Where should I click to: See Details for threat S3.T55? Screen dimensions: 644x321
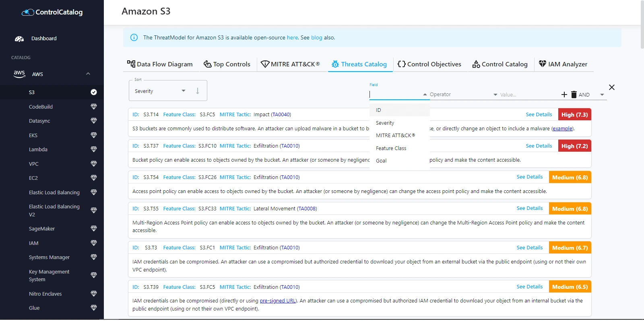(530, 208)
